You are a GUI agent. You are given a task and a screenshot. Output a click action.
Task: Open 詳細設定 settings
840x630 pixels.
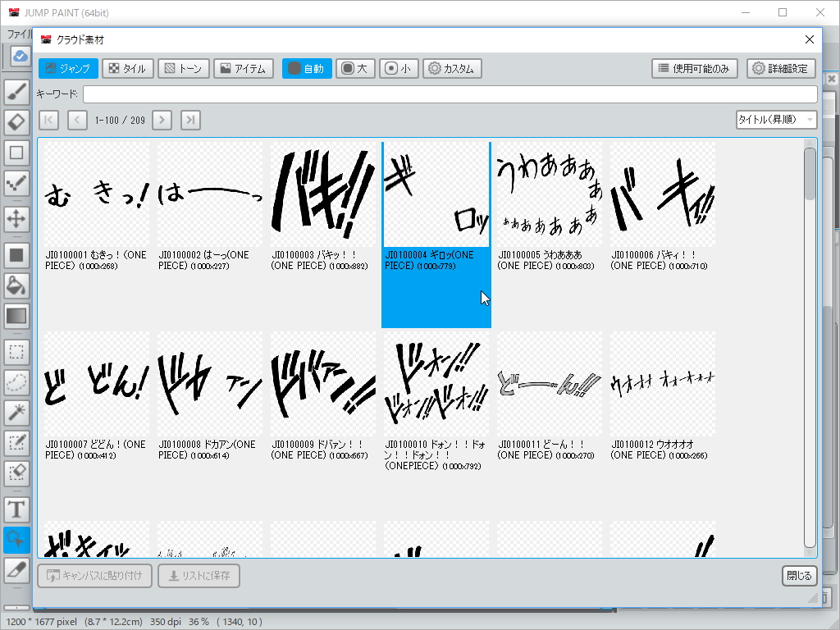(x=782, y=69)
